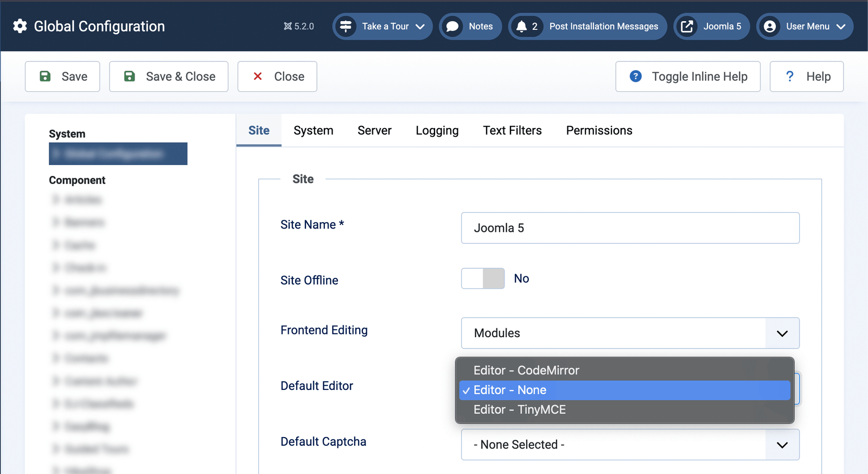The width and height of the screenshot is (868, 474).
Task: Click the System sidebar heading
Action: coord(67,134)
